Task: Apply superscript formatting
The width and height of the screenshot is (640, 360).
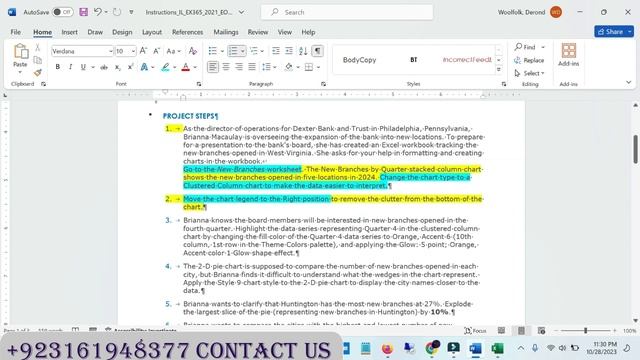Action: pos(130,67)
